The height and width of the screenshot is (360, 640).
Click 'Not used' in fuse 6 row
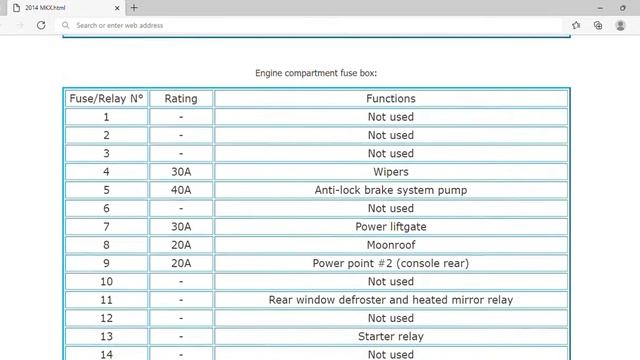point(391,209)
